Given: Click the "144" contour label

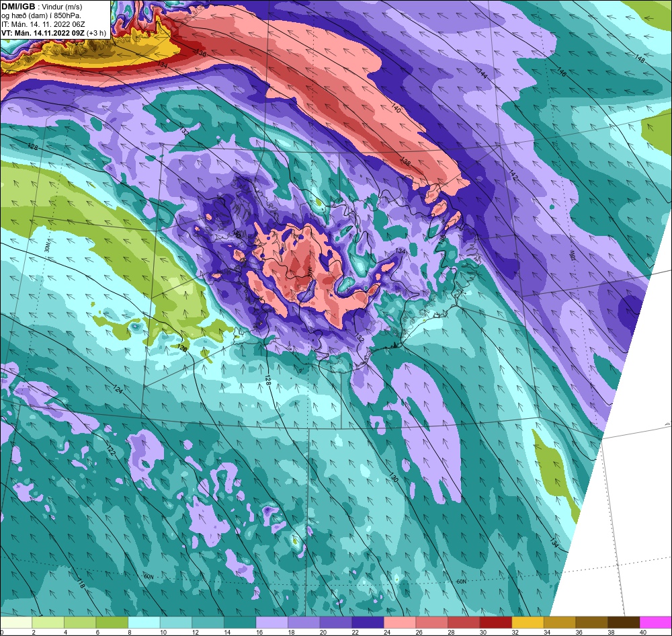Looking at the screenshot, I should (483, 74).
